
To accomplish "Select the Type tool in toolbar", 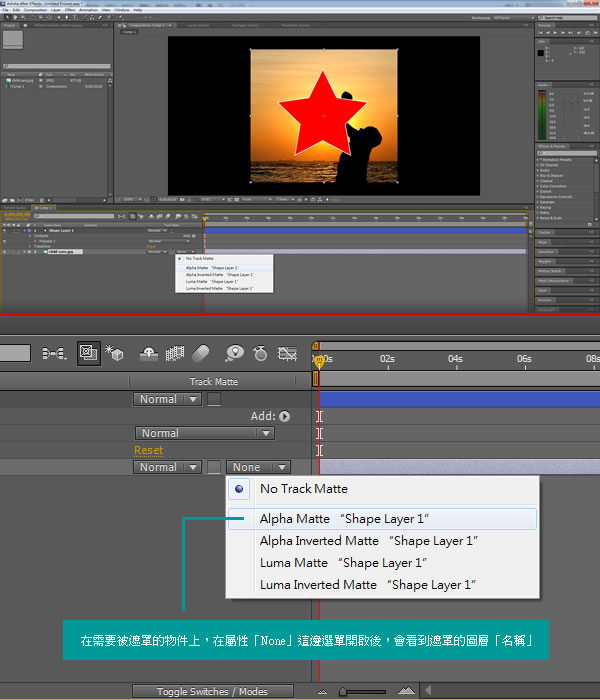I will click(x=75, y=17).
